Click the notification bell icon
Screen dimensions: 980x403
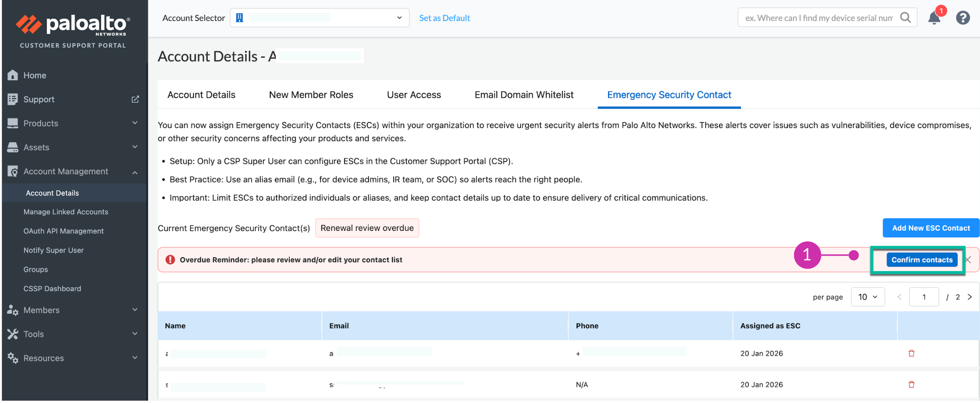pyautogui.click(x=934, y=18)
